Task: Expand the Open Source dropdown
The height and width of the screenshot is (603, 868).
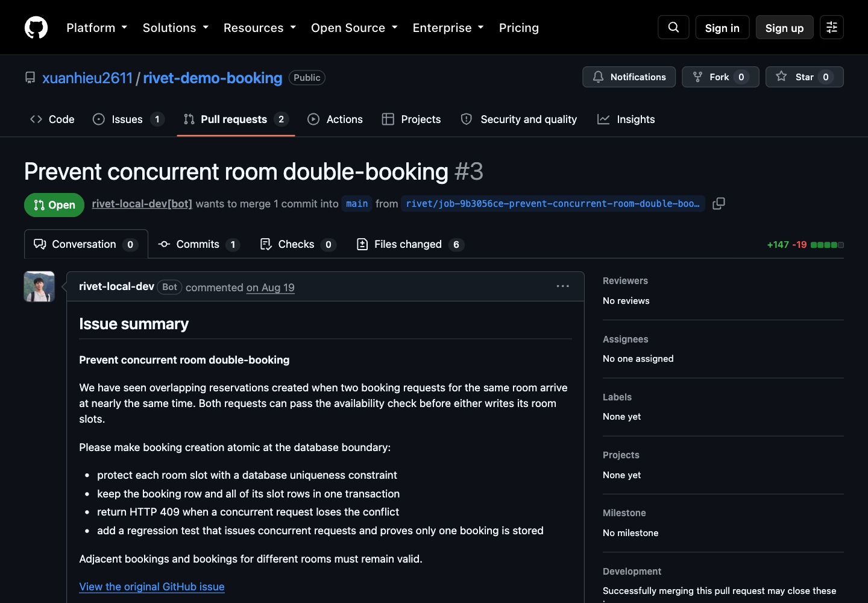Action: point(354,28)
